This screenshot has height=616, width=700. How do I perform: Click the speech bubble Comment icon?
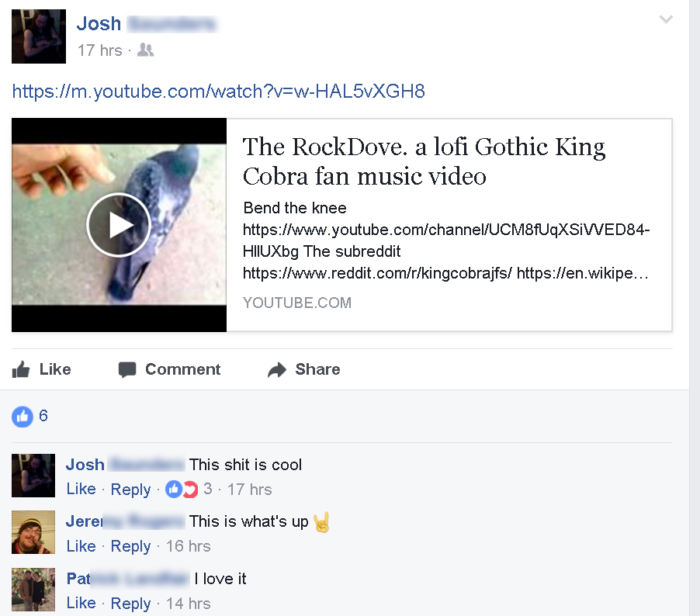point(126,369)
